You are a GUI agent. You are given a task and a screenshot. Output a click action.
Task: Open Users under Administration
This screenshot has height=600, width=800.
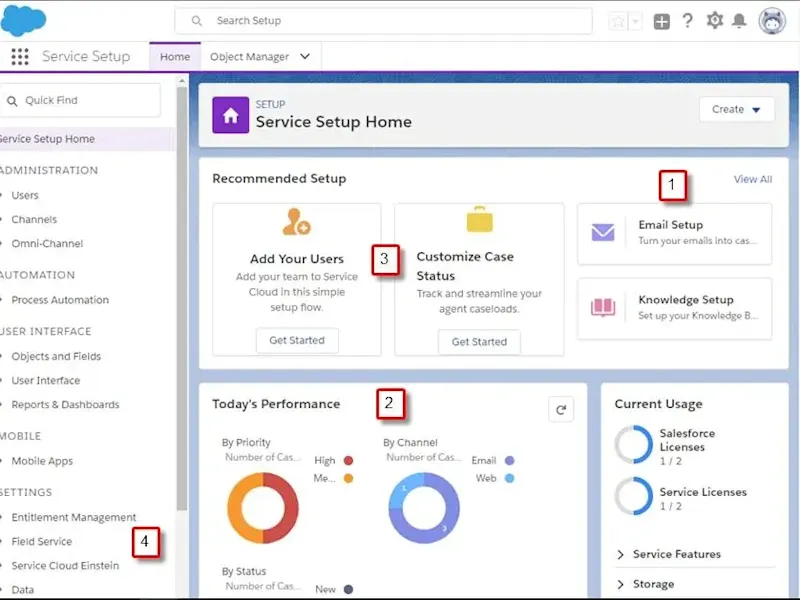[25, 195]
